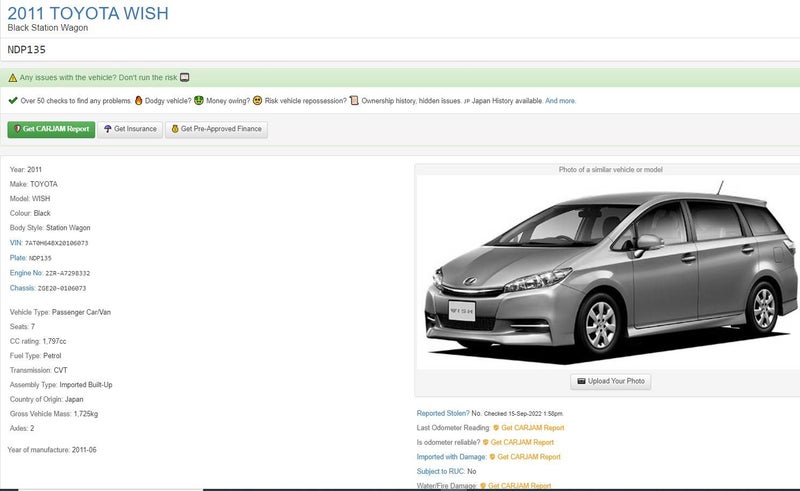
Task: Click the Get Insurance button
Action: pos(130,129)
